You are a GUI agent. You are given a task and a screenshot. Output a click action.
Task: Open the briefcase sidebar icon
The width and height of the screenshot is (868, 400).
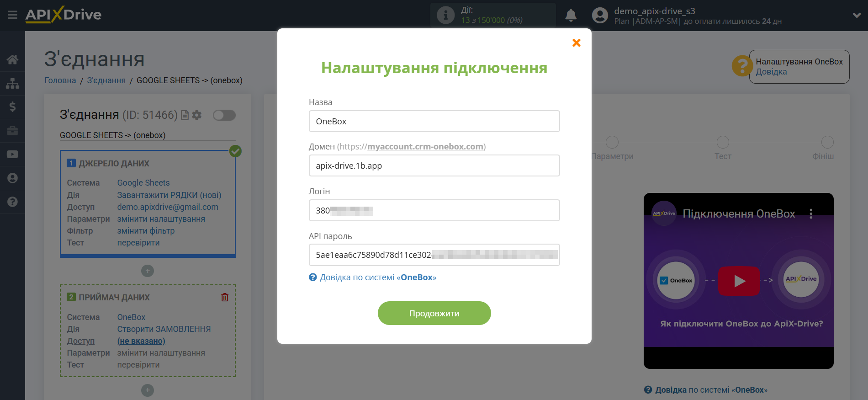[x=12, y=131]
